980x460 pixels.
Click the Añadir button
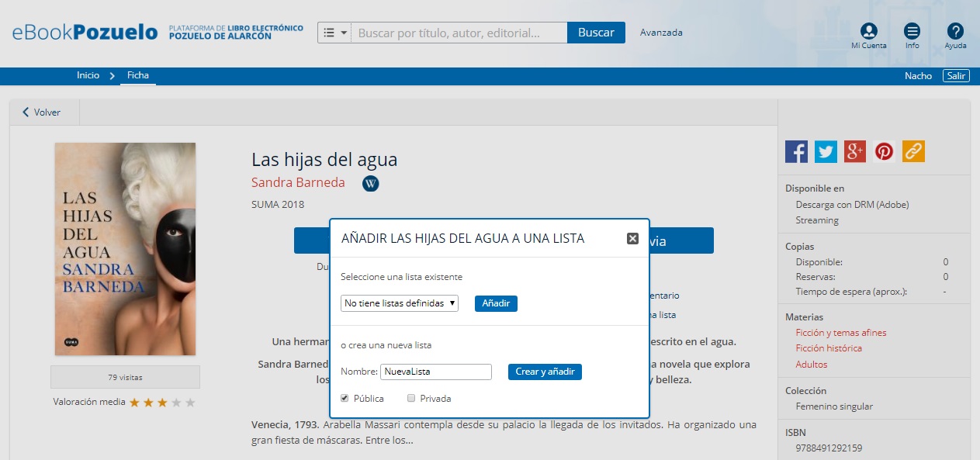(496, 303)
